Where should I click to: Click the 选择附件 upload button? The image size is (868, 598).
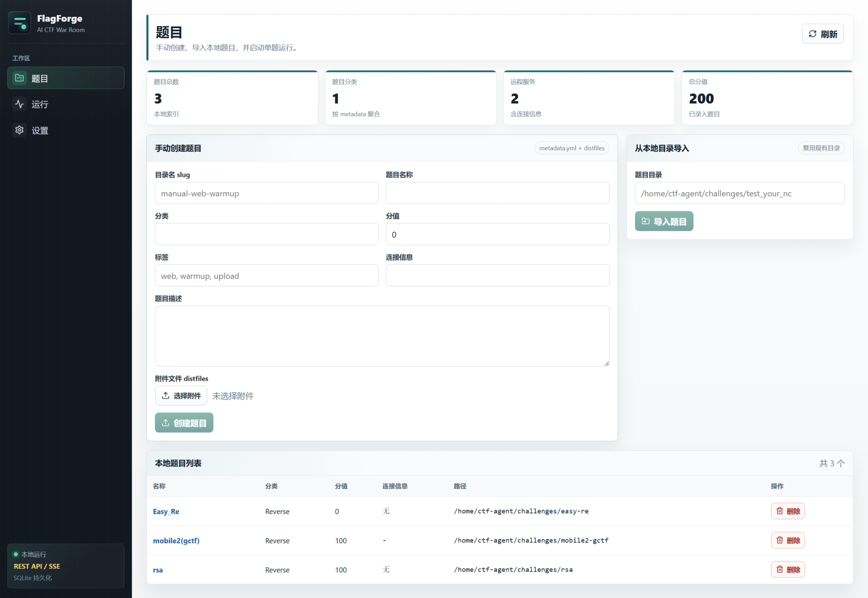[181, 396]
